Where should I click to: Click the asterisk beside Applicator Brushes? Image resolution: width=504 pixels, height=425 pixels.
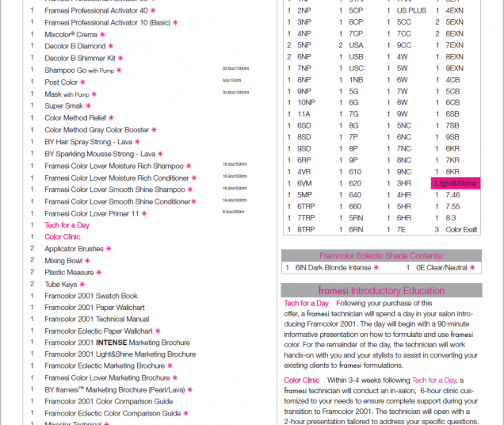(x=109, y=249)
